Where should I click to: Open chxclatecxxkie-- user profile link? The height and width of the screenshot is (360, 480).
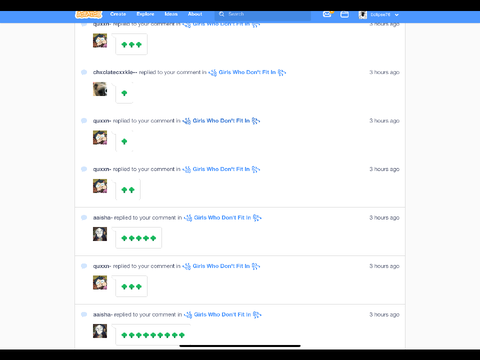pyautogui.click(x=115, y=72)
